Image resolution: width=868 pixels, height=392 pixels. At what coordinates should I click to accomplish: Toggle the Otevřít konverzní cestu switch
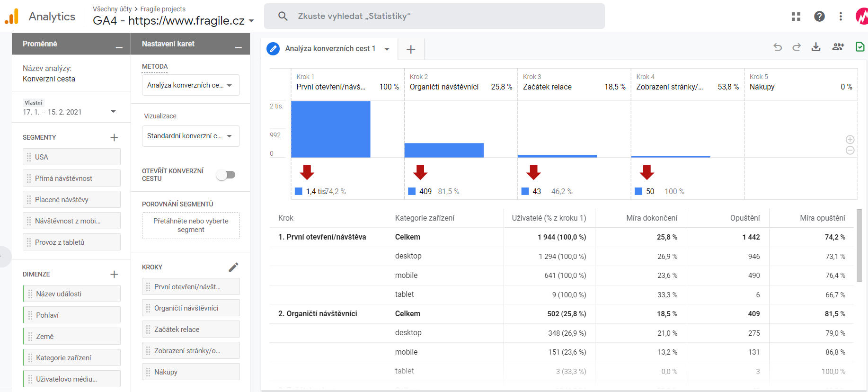pyautogui.click(x=226, y=175)
